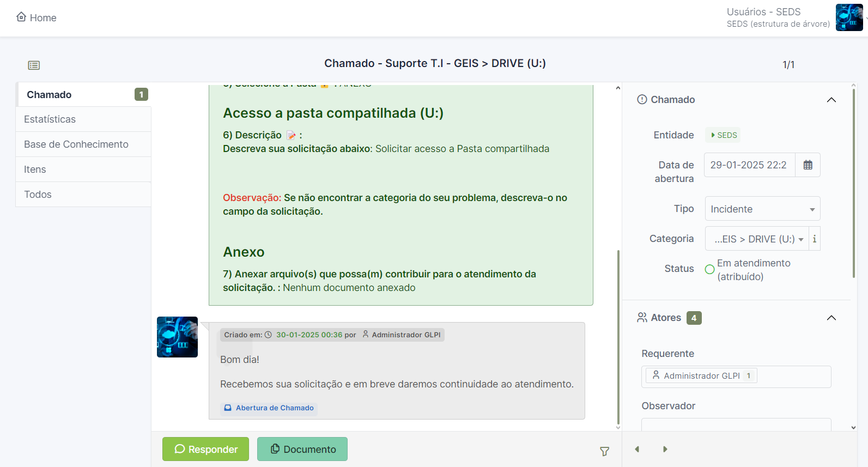Click the ticket title Chamado - Suporte T.I
This screenshot has width=868, height=467.
point(435,63)
